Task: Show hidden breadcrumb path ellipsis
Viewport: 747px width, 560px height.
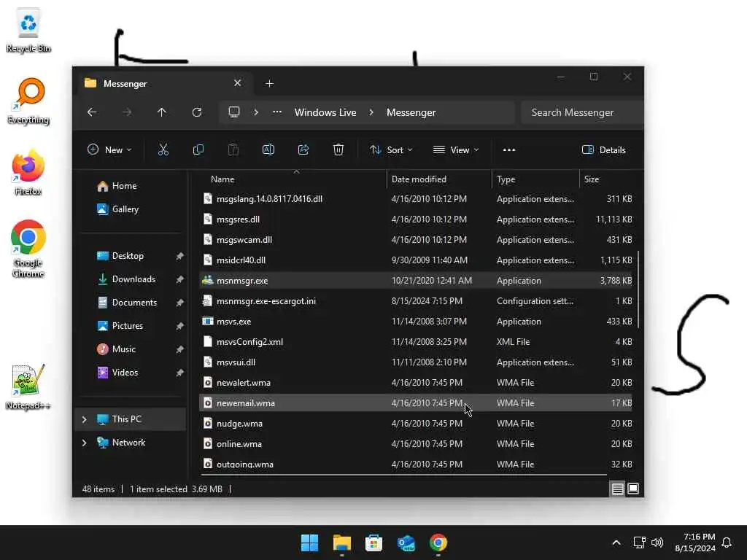Action: [x=276, y=112]
